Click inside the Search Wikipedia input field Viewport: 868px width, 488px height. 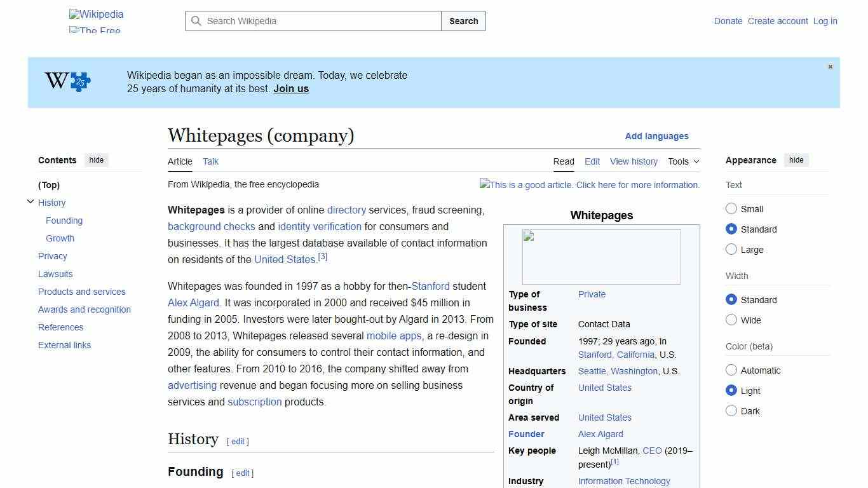coord(311,21)
